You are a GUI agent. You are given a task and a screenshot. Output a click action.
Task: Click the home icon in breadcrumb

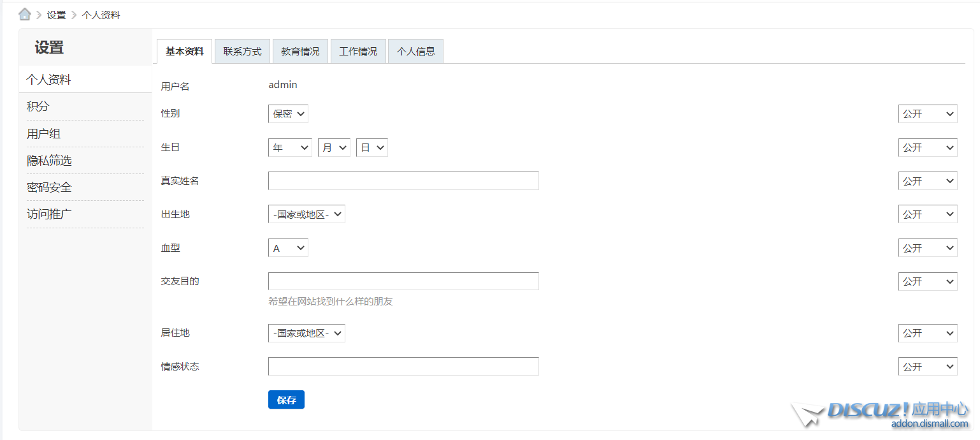click(25, 15)
